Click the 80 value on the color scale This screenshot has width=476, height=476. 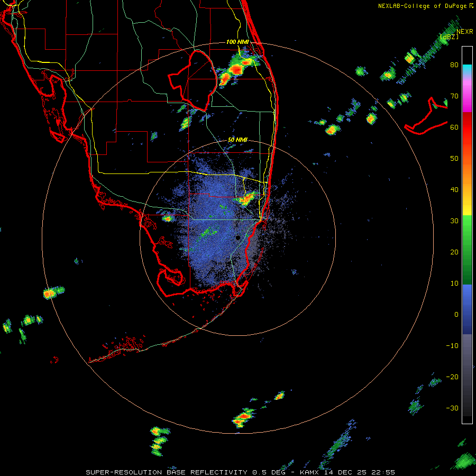[x=454, y=65]
